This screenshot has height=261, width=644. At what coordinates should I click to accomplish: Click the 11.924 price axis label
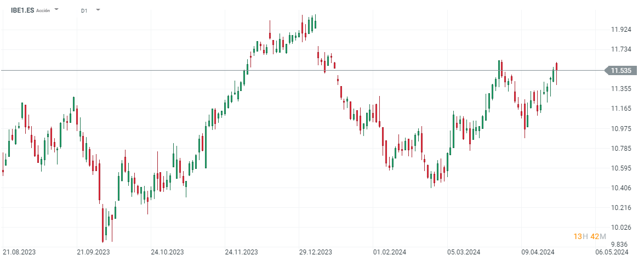621,30
